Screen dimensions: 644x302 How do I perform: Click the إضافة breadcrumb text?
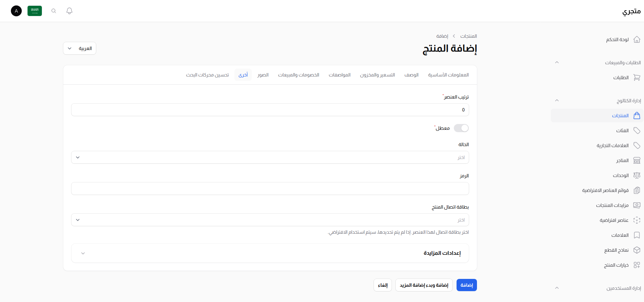[442, 36]
